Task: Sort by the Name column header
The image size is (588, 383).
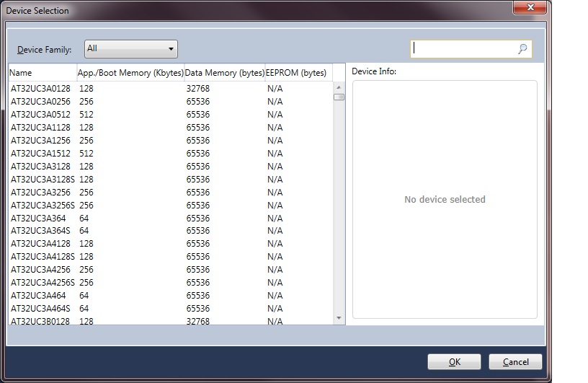Action: point(43,72)
